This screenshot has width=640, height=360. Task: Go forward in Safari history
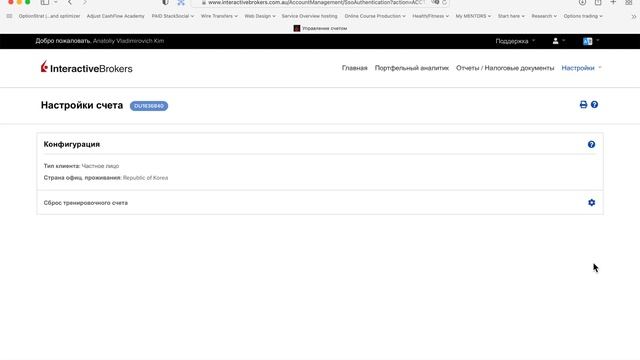[84, 2]
